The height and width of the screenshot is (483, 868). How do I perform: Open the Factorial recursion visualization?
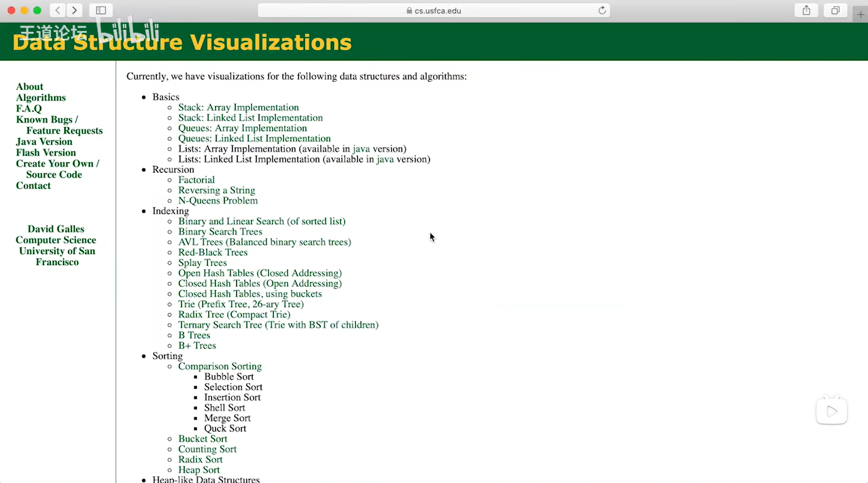196,180
